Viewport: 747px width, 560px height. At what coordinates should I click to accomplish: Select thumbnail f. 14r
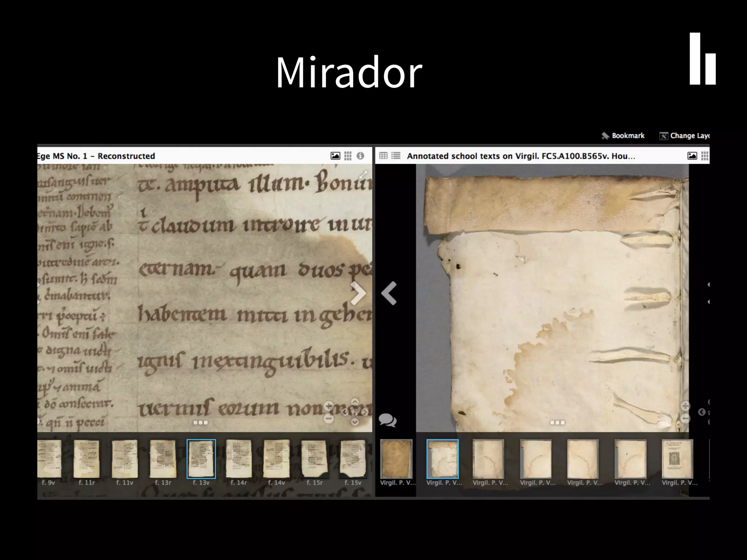239,459
